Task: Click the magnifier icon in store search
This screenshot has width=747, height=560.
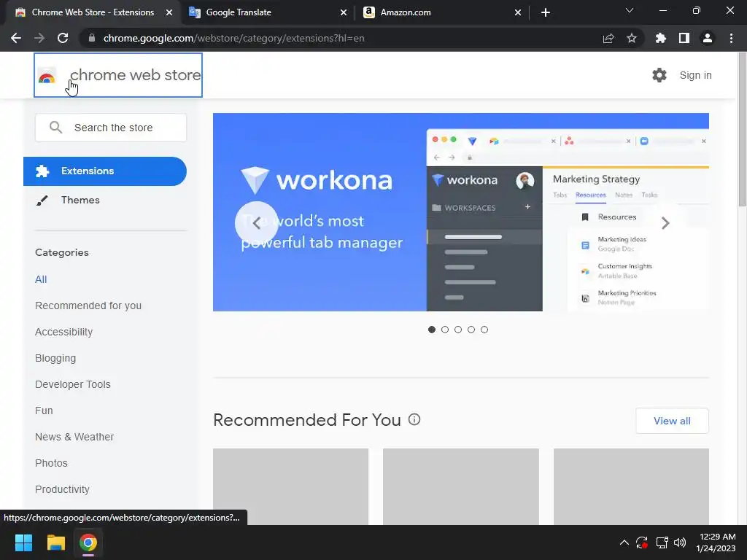Action: pyautogui.click(x=55, y=127)
